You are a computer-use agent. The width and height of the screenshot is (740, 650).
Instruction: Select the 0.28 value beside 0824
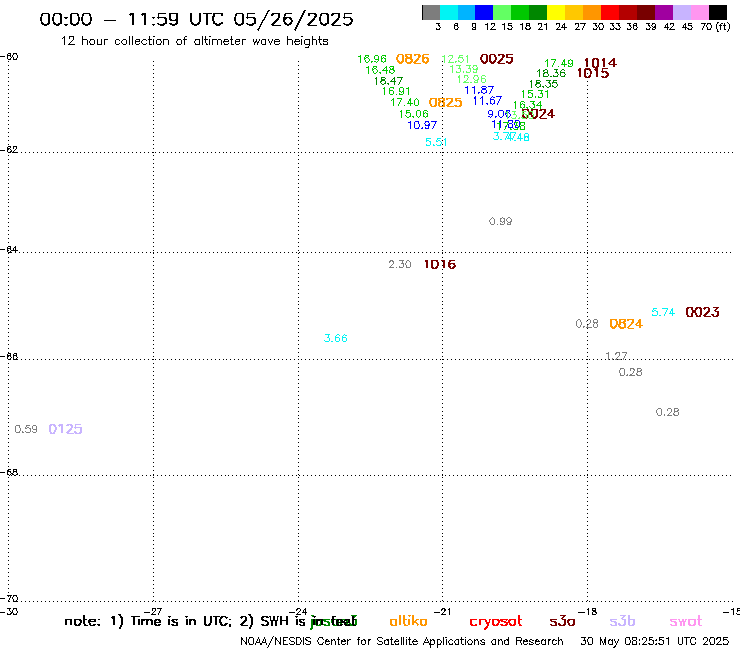coord(587,324)
